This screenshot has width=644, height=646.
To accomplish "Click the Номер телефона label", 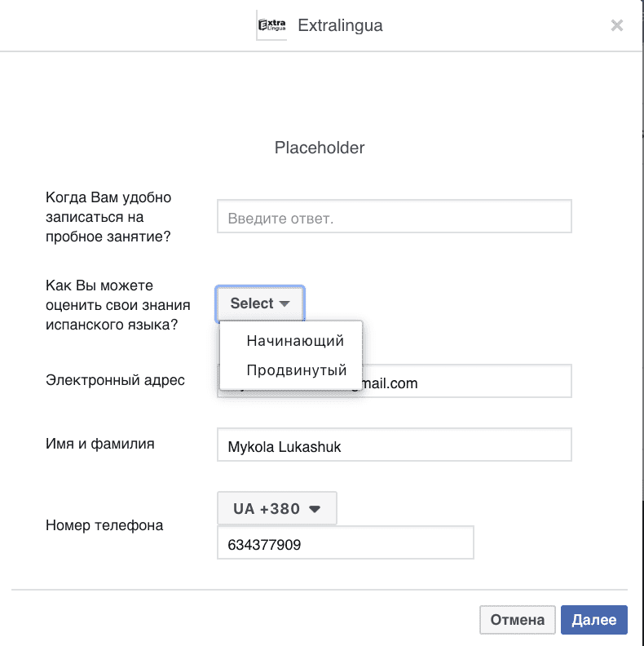I will [x=104, y=525].
